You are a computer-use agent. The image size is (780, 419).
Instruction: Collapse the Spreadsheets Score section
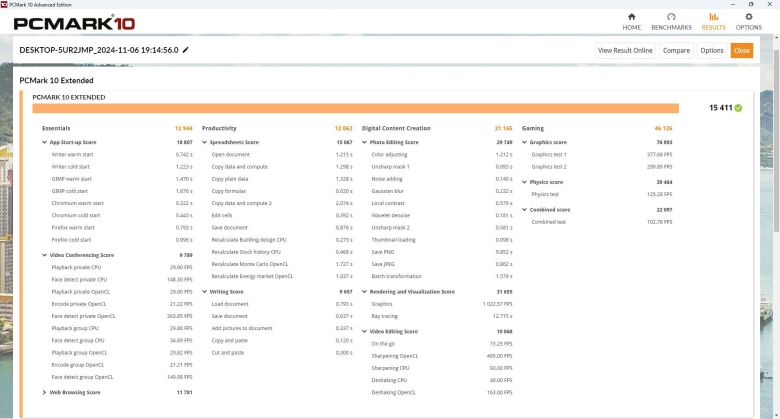tap(205, 142)
